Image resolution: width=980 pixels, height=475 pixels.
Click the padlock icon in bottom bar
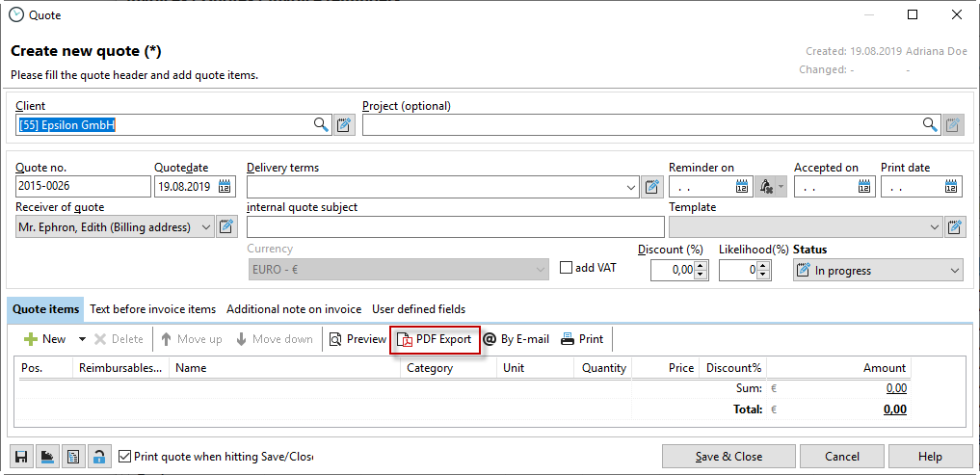[97, 457]
